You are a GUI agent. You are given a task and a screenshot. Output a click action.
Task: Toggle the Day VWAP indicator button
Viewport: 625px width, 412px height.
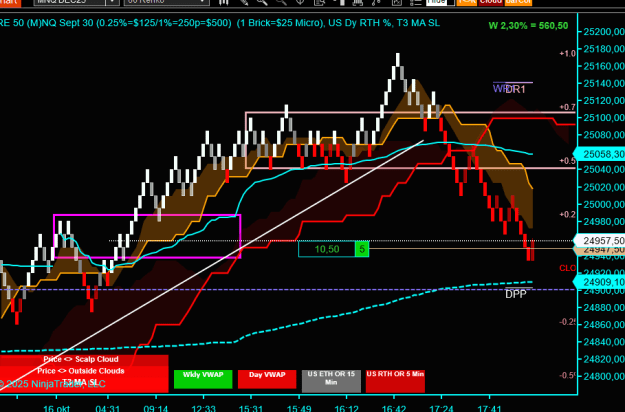(x=267, y=379)
